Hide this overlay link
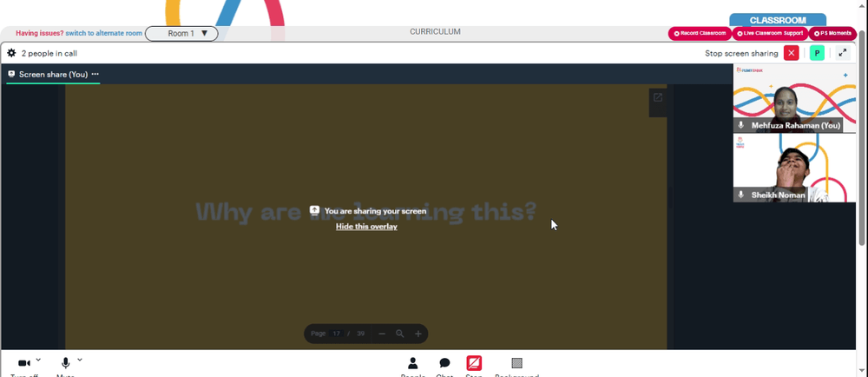 pos(366,227)
